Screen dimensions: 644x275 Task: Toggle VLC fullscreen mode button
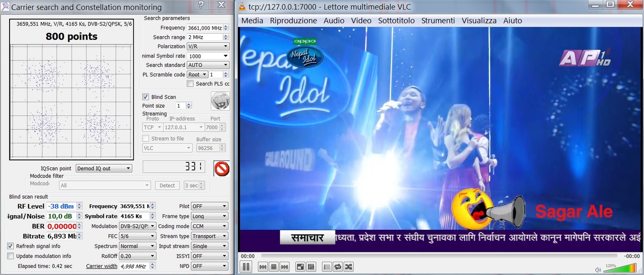pos(300,267)
